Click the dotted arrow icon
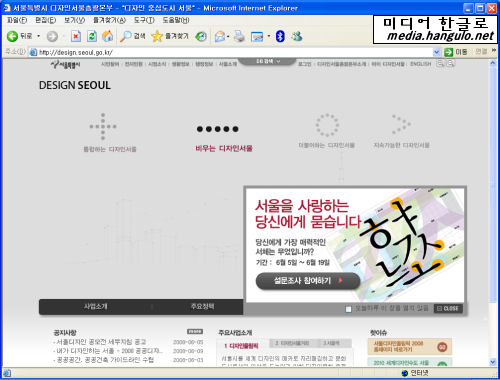Viewport: 500px width, 380px height. point(401,125)
